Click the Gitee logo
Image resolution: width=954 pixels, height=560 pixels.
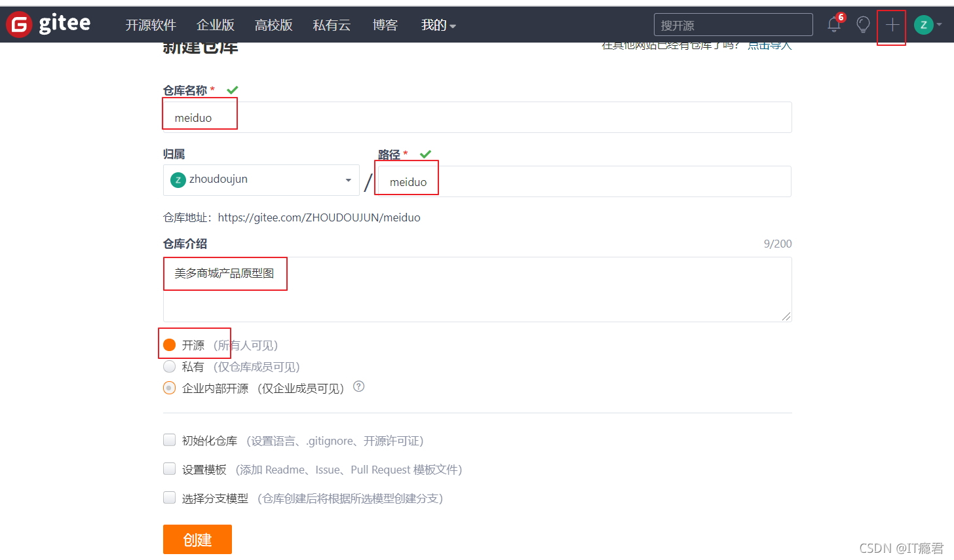click(48, 24)
